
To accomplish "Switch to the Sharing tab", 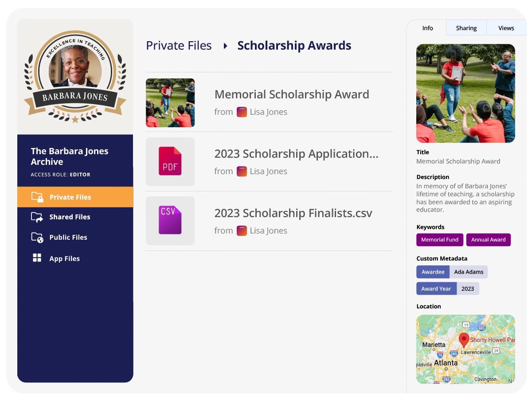I will click(466, 27).
